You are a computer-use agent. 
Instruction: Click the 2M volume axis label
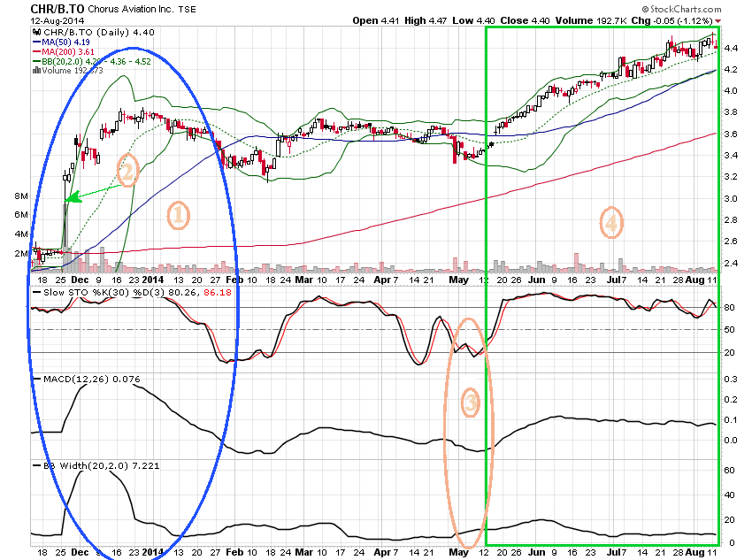21,254
